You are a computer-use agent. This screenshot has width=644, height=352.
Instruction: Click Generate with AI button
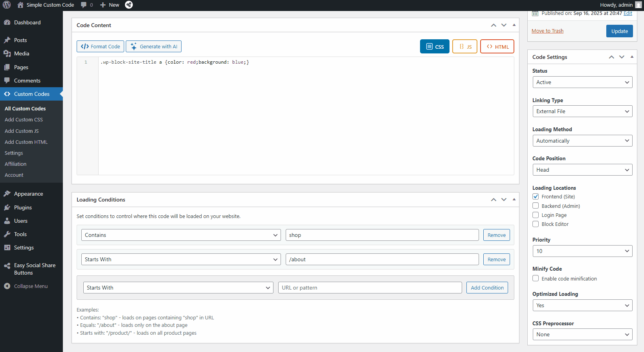tap(154, 46)
